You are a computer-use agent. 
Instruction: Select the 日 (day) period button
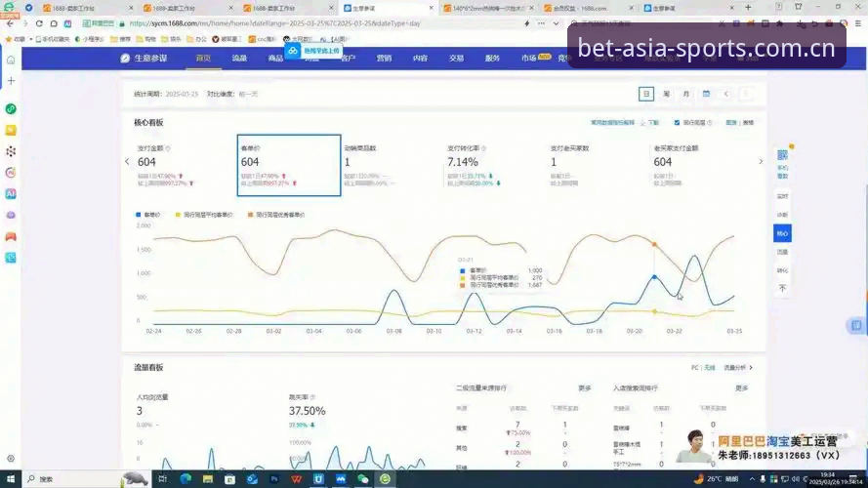coord(646,94)
